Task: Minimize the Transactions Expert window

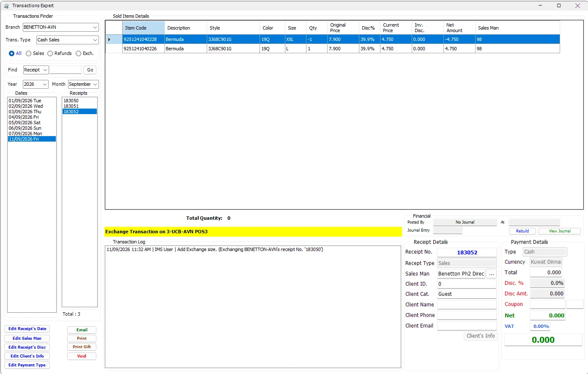Action: tap(540, 5)
